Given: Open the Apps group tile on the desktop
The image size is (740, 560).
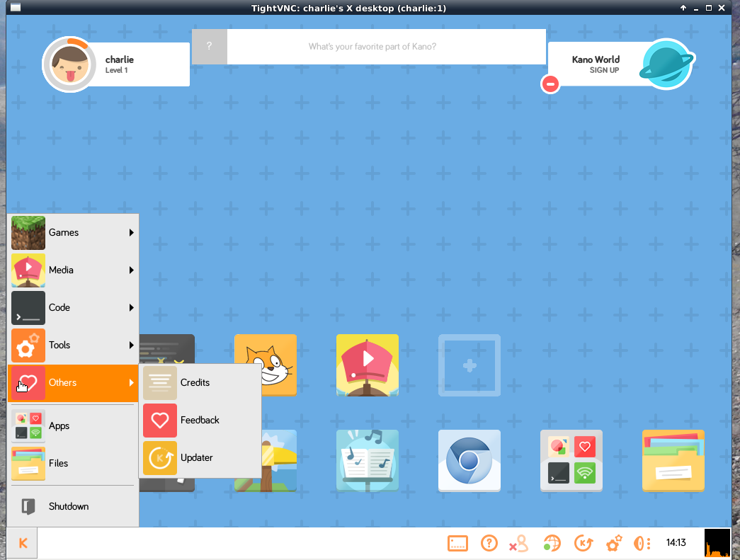Looking at the screenshot, I should click(x=571, y=460).
